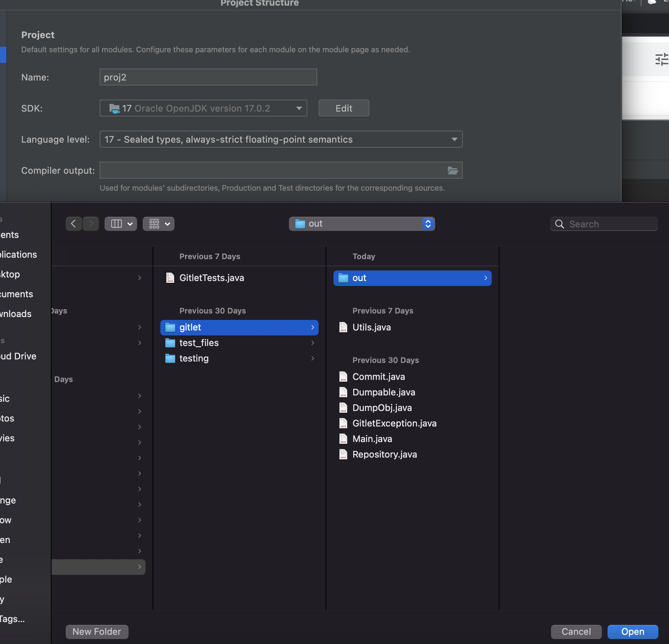
Task: Select the GitletTests.java file
Action: pyautogui.click(x=211, y=278)
